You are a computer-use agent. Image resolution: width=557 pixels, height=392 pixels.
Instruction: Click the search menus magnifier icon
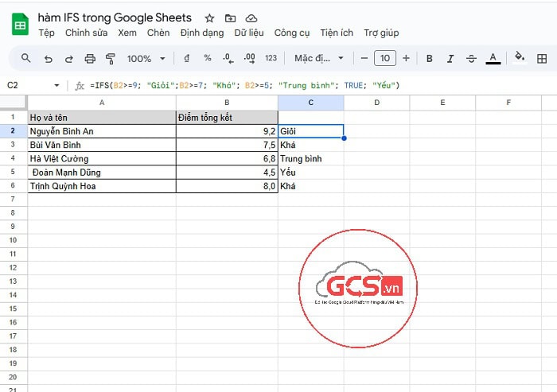point(26,58)
